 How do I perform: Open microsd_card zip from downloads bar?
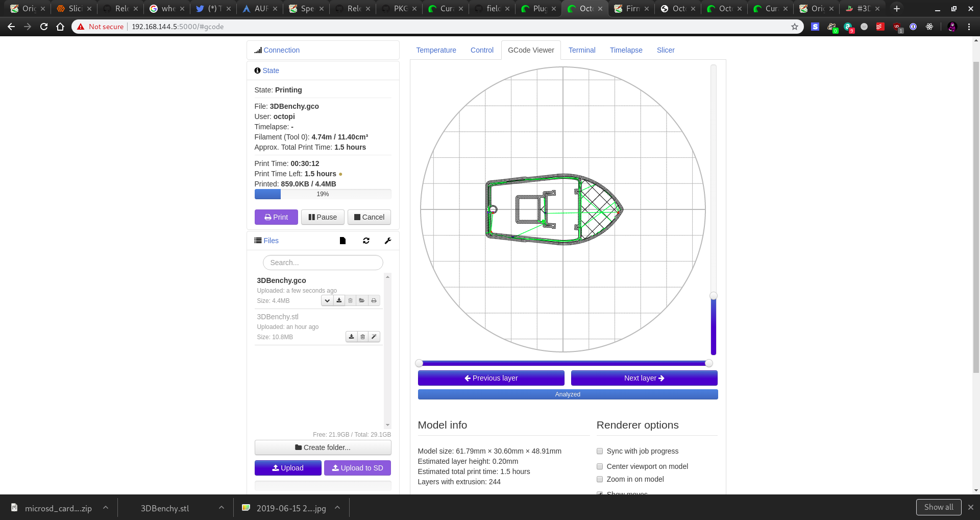pos(58,508)
